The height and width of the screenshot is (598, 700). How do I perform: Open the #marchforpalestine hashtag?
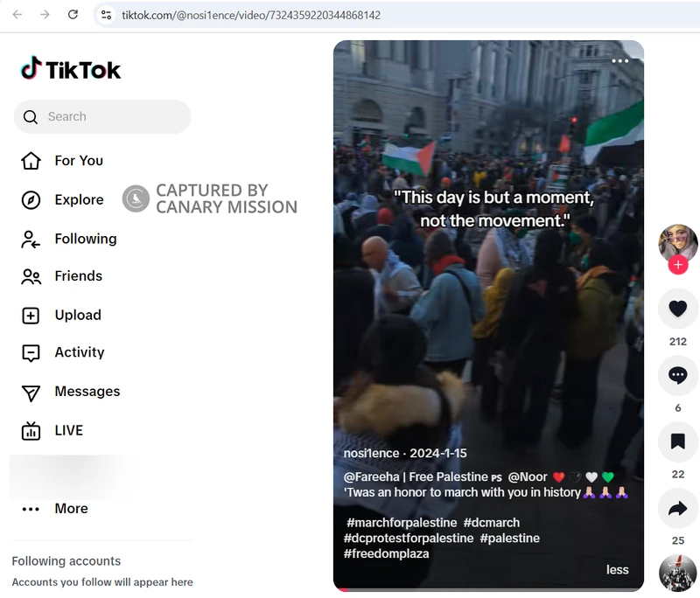tap(402, 522)
